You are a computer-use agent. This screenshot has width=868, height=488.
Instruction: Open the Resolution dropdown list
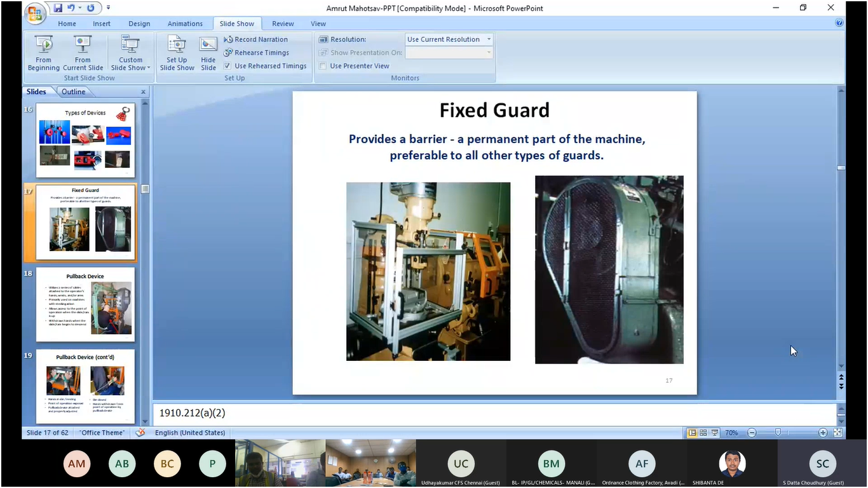coord(489,39)
